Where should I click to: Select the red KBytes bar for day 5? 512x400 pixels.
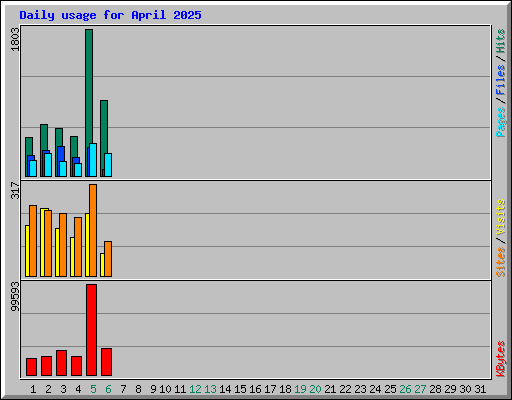point(91,330)
